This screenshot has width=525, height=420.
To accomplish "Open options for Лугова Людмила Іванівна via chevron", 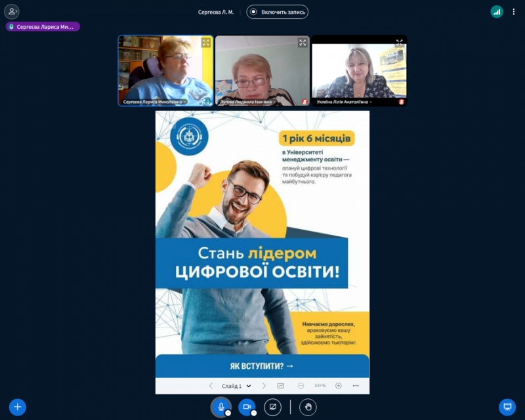I will tap(275, 101).
